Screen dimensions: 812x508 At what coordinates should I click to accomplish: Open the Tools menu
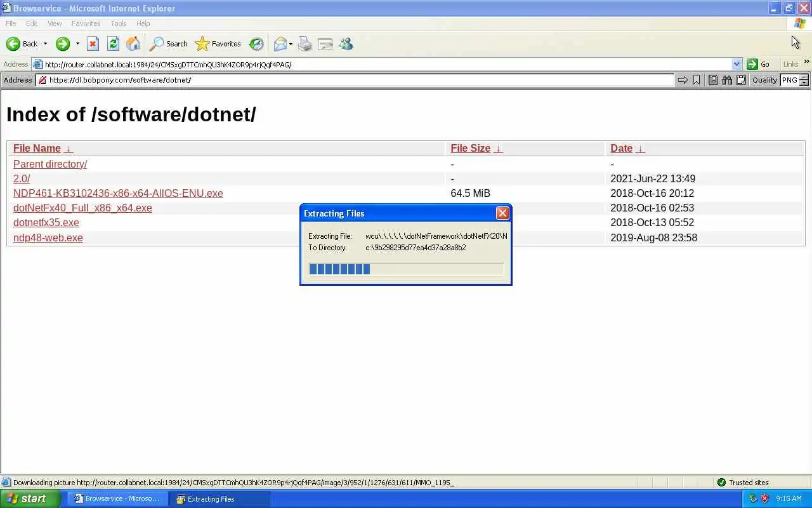point(119,23)
